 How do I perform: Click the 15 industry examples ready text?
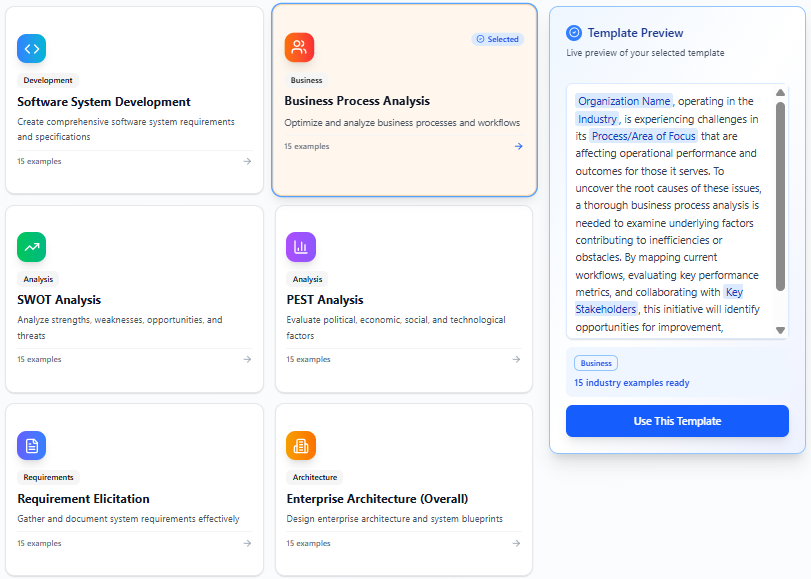(x=632, y=383)
